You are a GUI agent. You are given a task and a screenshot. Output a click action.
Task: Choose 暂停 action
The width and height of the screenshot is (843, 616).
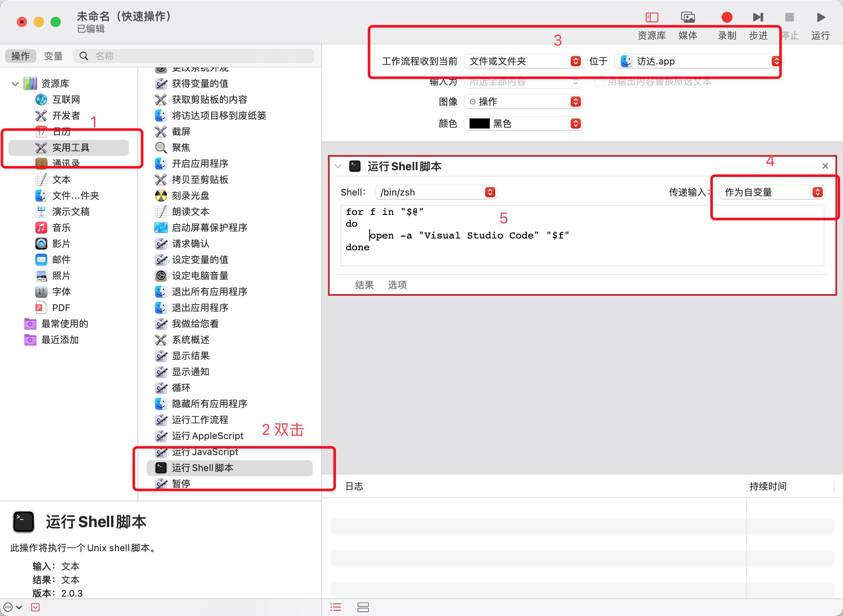(173, 484)
